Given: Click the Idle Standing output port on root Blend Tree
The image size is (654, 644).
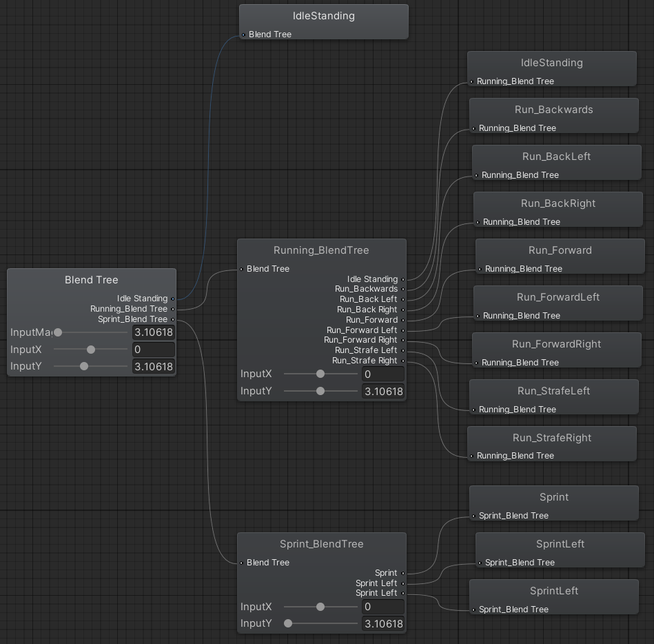Looking at the screenshot, I should pos(172,299).
